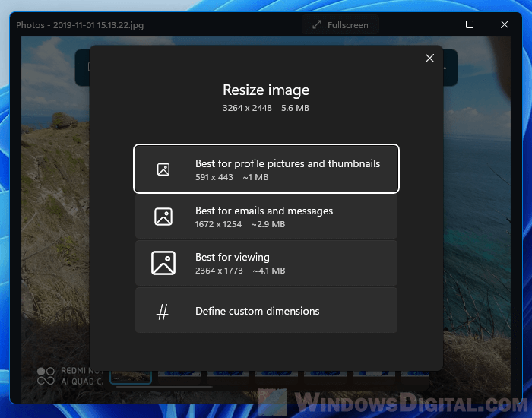
Task: Click the 3264 x 2448 original dimensions
Action: pos(247,108)
